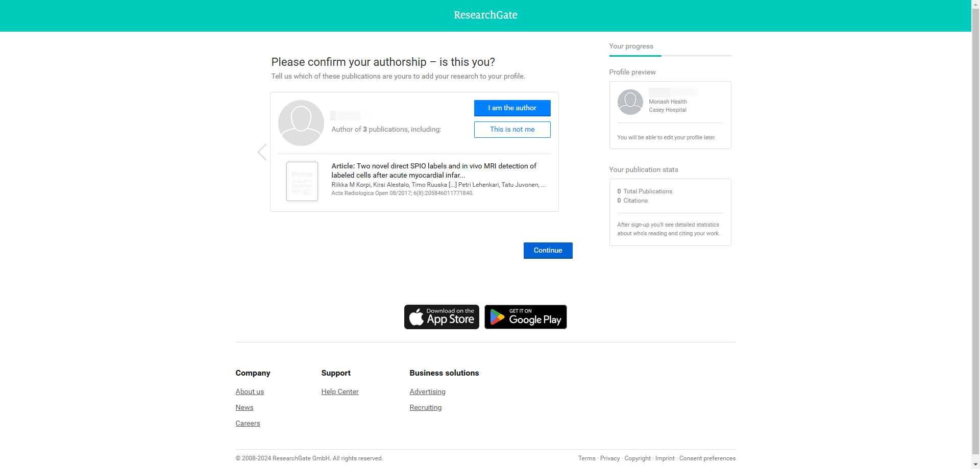Image resolution: width=980 pixels, height=469 pixels.
Task: Choose 'This is not me' button
Action: (x=512, y=130)
